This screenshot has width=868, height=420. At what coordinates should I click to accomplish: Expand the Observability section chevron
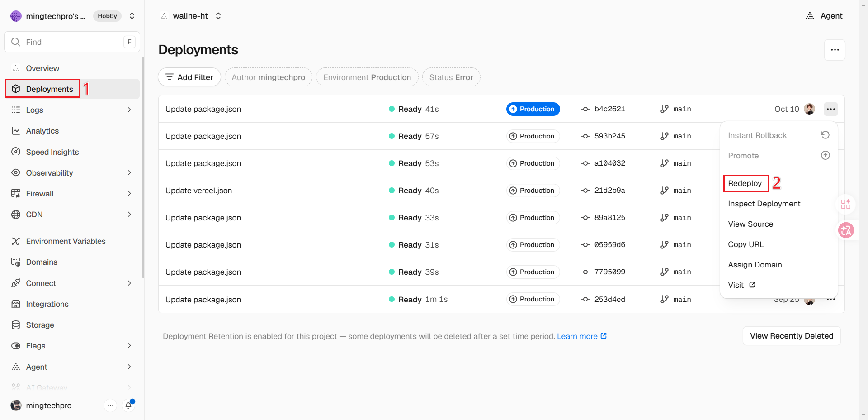click(x=129, y=173)
